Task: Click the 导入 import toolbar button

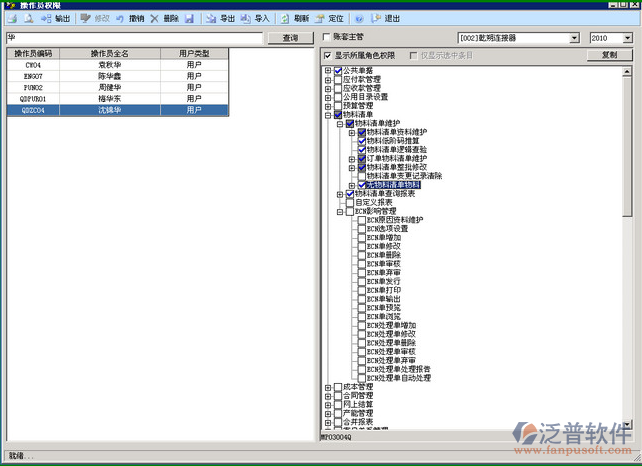Action: click(x=255, y=19)
